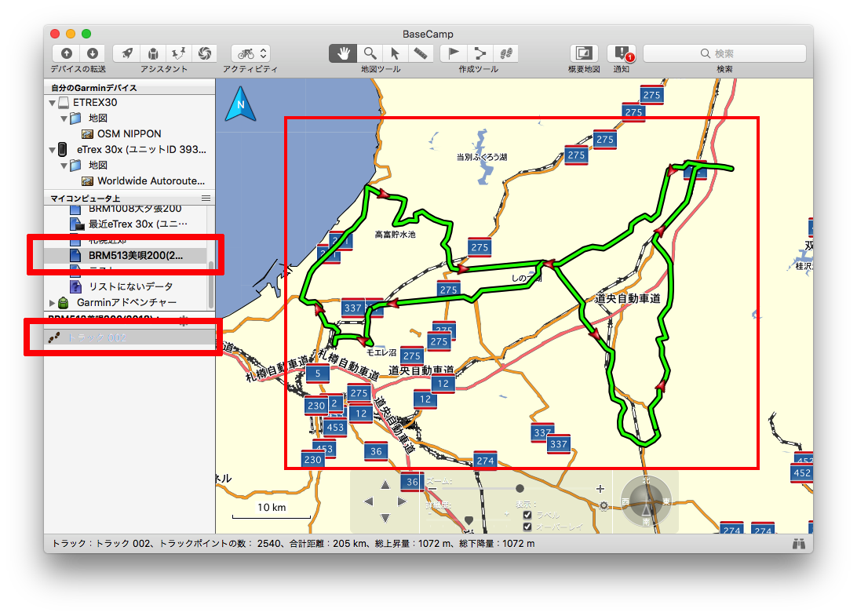Collapse the ETREX30 device tree

point(53,103)
